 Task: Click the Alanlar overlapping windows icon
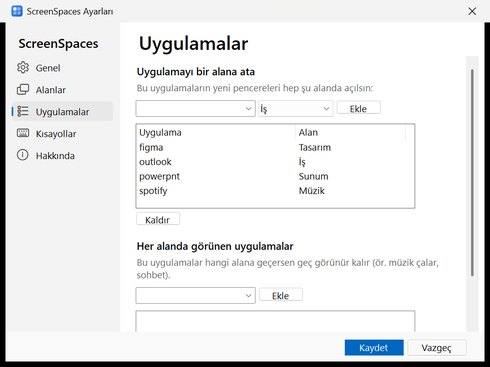(x=23, y=90)
